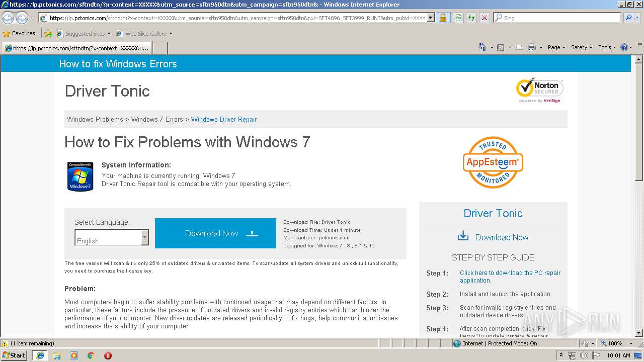Image resolution: width=644 pixels, height=362 pixels.
Task: Open Google Chrome from taskbar
Action: [x=91, y=355]
